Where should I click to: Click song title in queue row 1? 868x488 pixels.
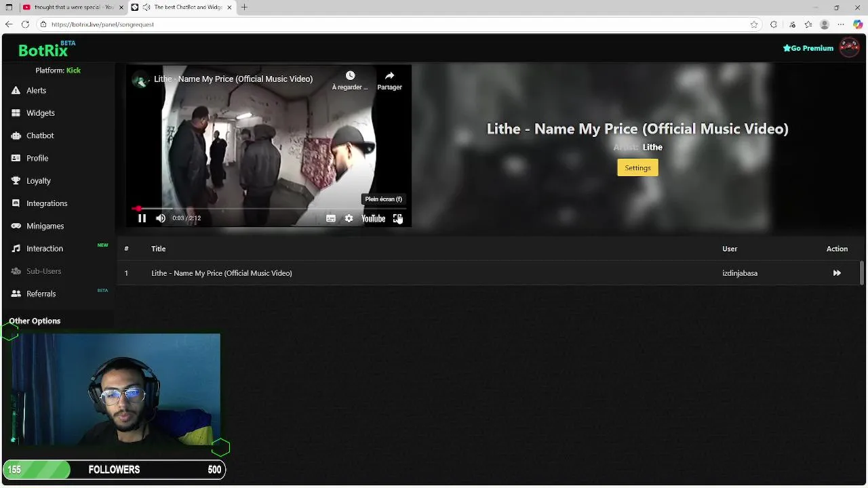221,273
